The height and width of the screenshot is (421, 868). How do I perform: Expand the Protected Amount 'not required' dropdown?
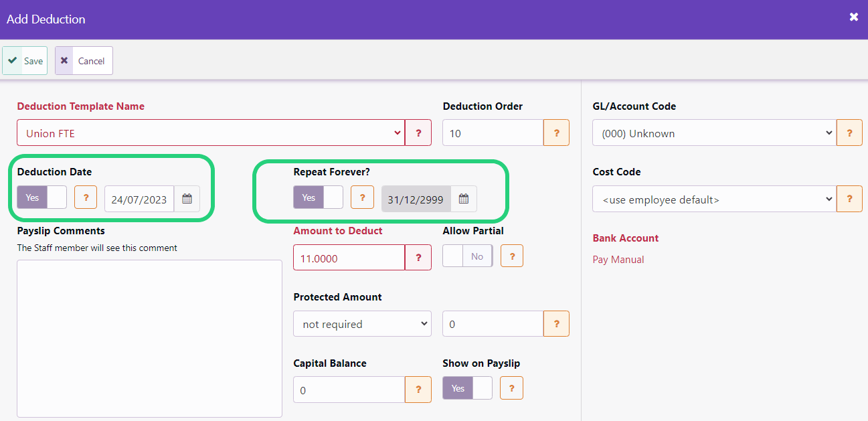[363, 323]
